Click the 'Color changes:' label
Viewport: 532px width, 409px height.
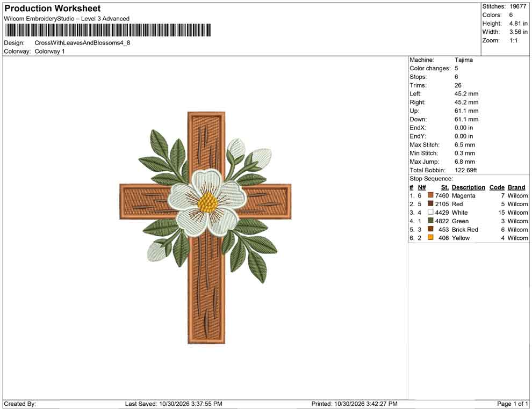tap(430, 69)
